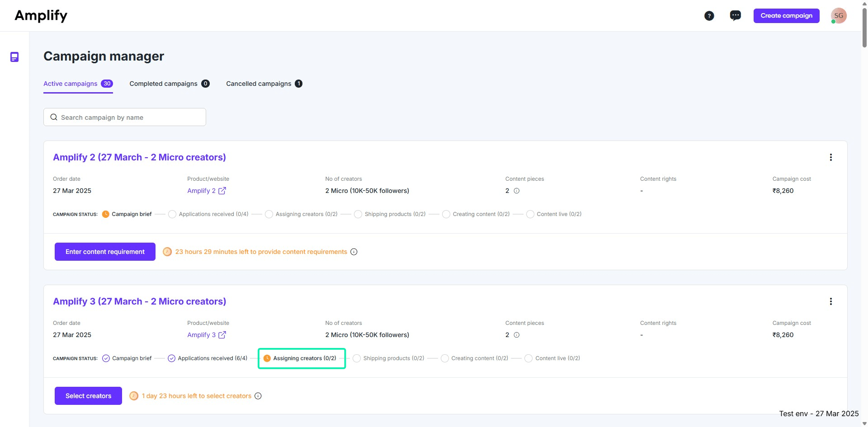This screenshot has height=427, width=868.
Task: Click the Enter content requirement button
Action: pyautogui.click(x=104, y=251)
